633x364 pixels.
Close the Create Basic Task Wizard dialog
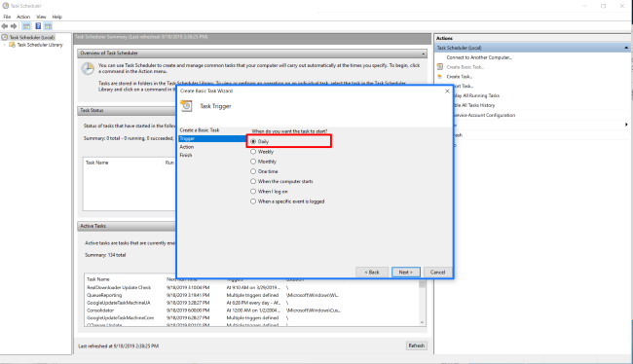447,91
